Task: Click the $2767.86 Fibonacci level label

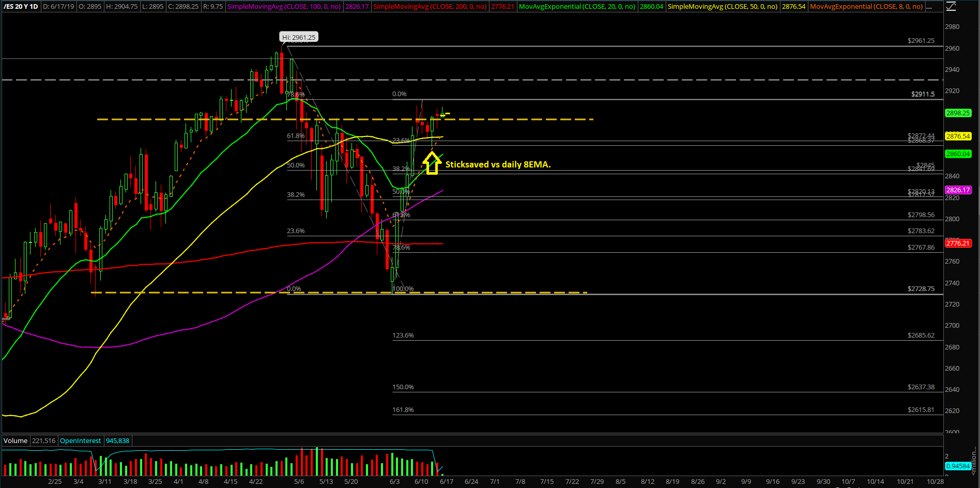Action: (x=921, y=247)
